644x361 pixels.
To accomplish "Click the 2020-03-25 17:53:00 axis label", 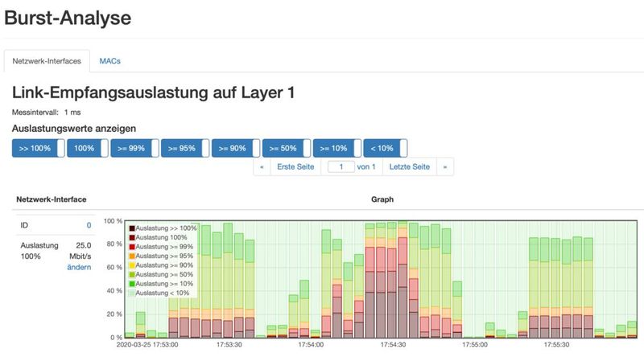I will pos(147,345).
